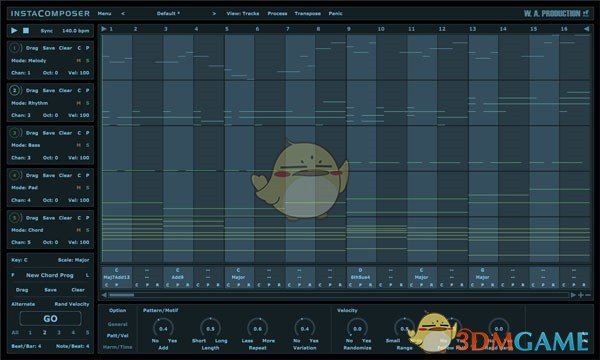Solo the Bass track

(88, 145)
